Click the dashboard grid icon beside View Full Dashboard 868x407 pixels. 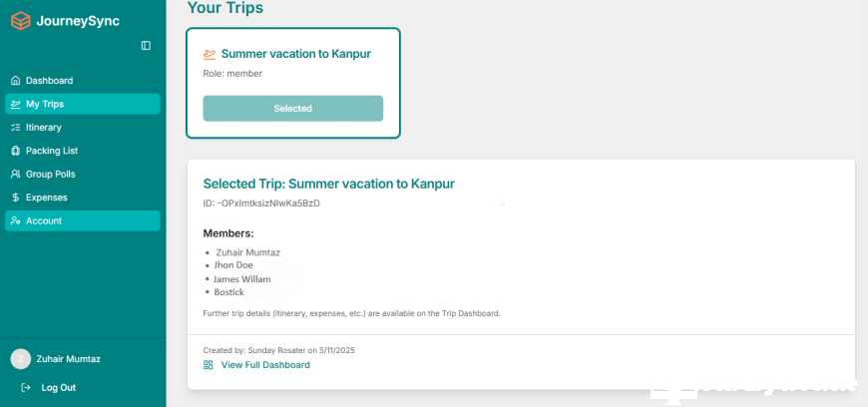coord(209,365)
